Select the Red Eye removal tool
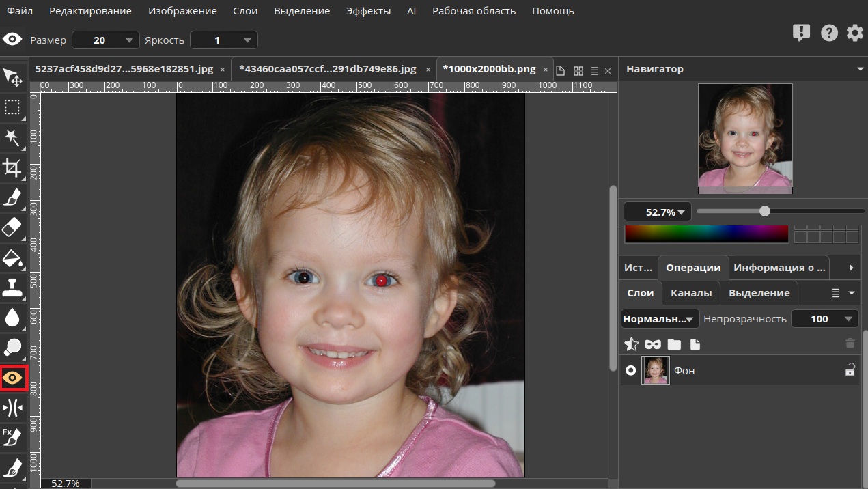 13,378
